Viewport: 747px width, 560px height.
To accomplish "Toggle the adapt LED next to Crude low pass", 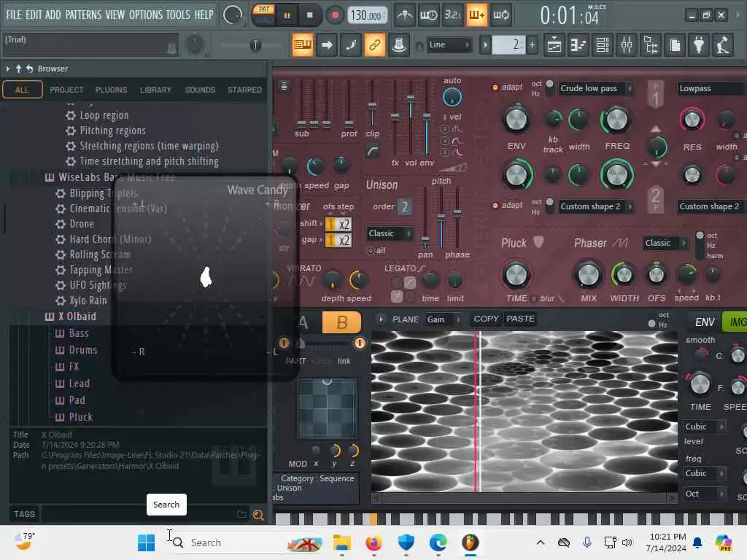I will [495, 87].
